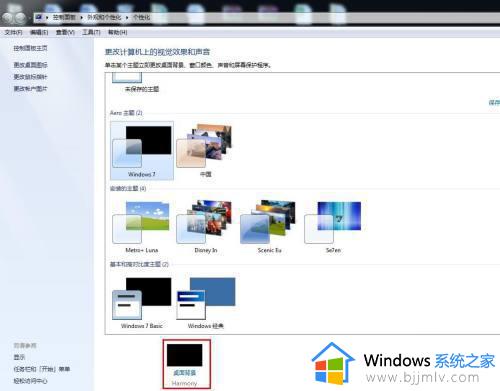500x391 pixels.
Task: Open the 查看(V) menu
Action: 65,32
